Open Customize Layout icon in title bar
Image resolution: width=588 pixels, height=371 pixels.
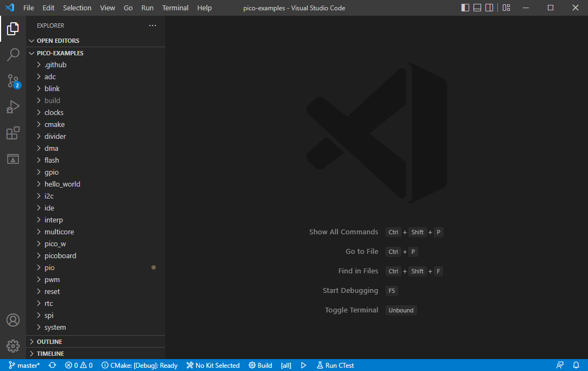[506, 8]
